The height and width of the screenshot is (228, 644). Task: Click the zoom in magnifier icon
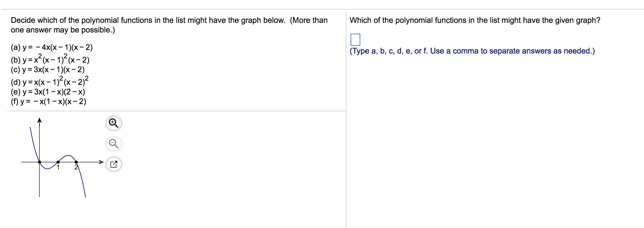pos(114,123)
